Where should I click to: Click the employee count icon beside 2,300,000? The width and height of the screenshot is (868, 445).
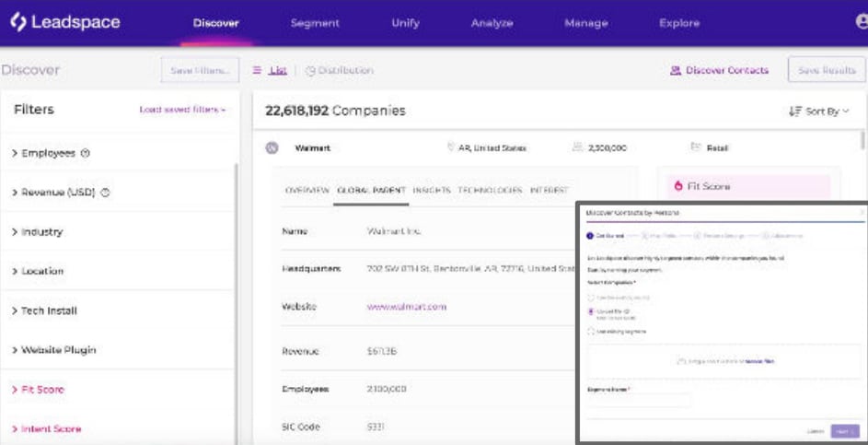(x=578, y=147)
